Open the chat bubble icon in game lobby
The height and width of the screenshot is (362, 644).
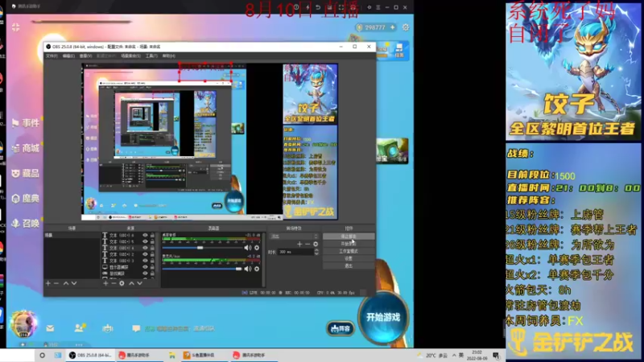[136, 328]
